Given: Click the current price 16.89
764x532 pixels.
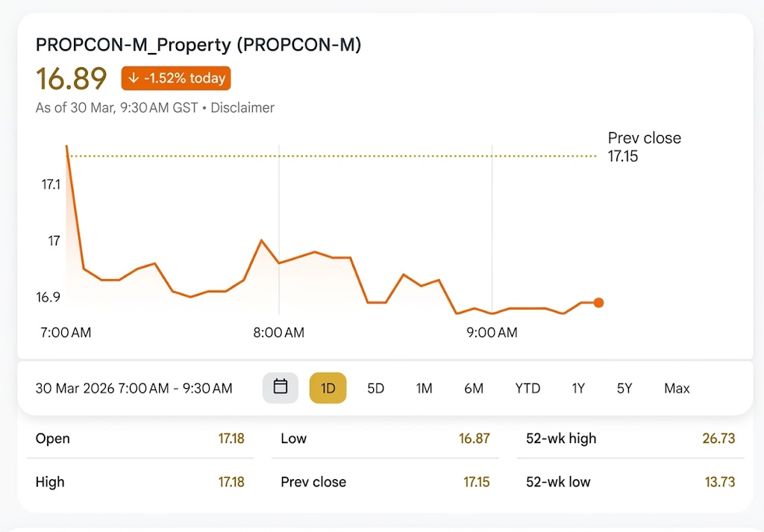Looking at the screenshot, I should pos(71,78).
